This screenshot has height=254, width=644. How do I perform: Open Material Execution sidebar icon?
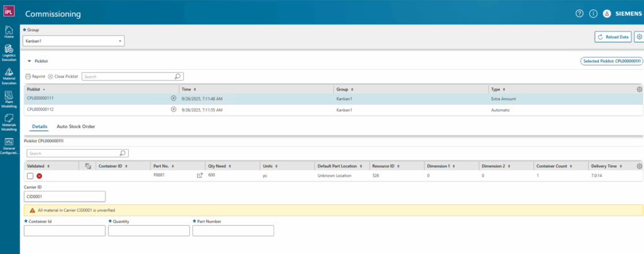9,75
